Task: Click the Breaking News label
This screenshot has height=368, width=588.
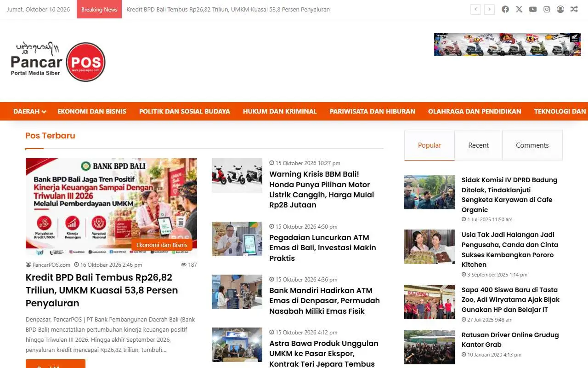Action: (99, 9)
